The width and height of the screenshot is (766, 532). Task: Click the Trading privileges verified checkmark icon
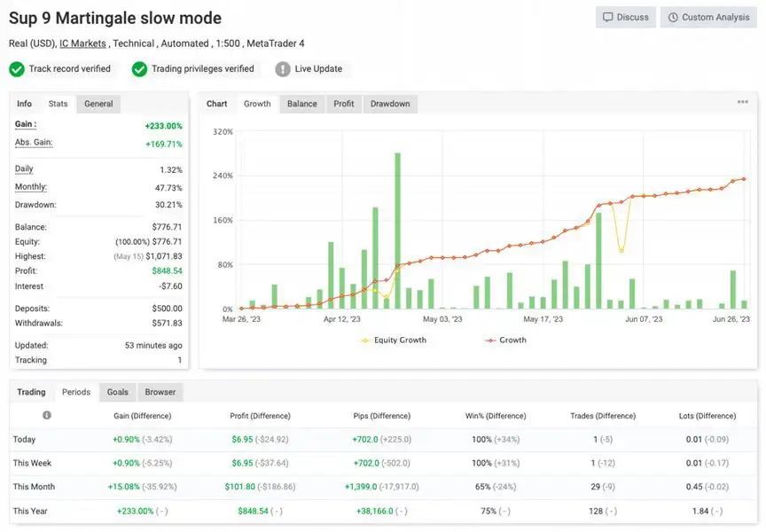coord(139,69)
